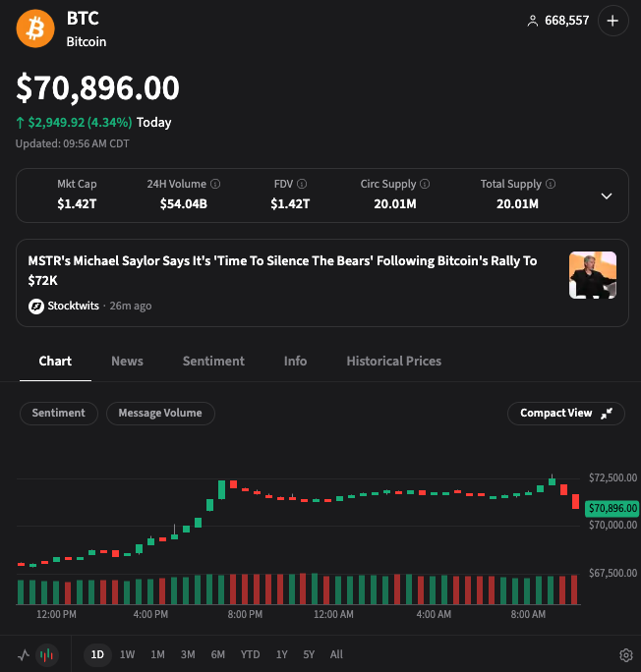Click the '26m ago' timestamp
Viewport: 641px width, 672px height.
coord(131,306)
